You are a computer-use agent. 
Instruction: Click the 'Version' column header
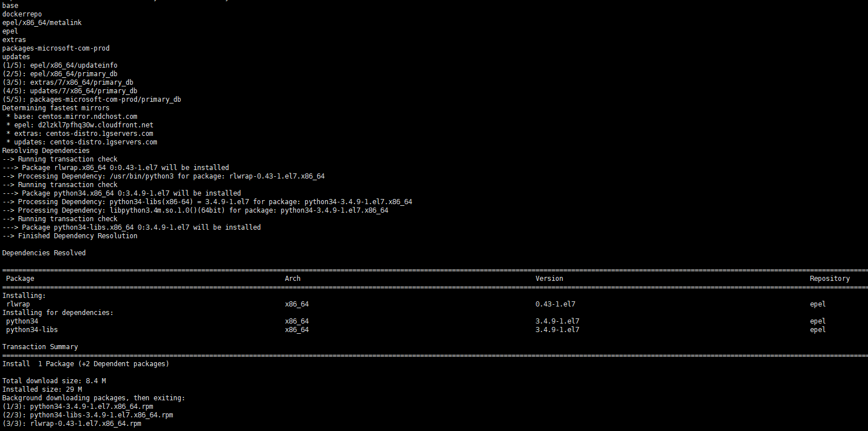(x=549, y=279)
